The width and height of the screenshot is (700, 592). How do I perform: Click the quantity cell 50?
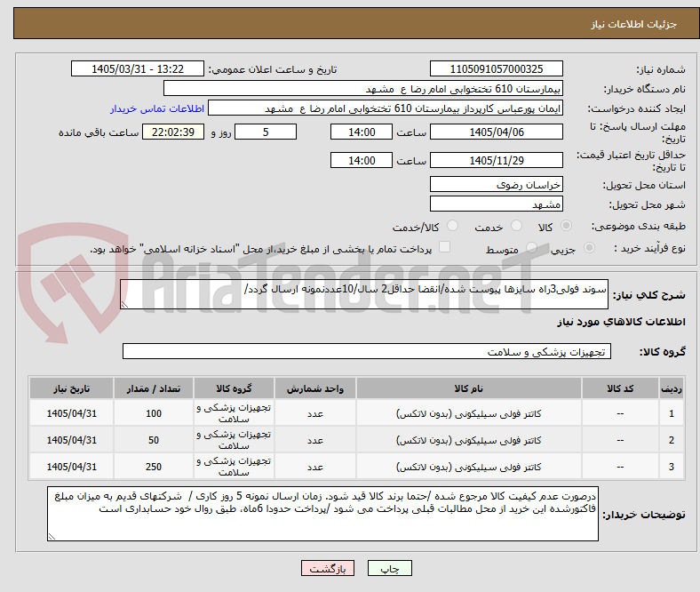[154, 440]
